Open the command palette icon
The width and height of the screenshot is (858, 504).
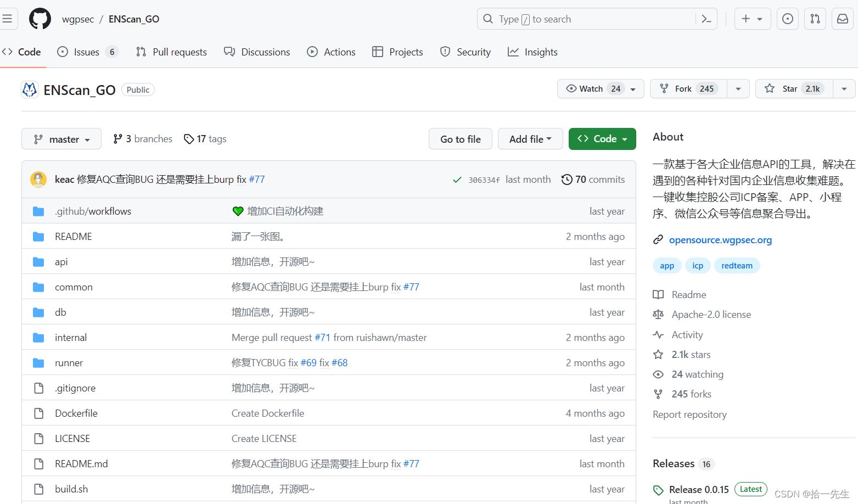(x=706, y=19)
